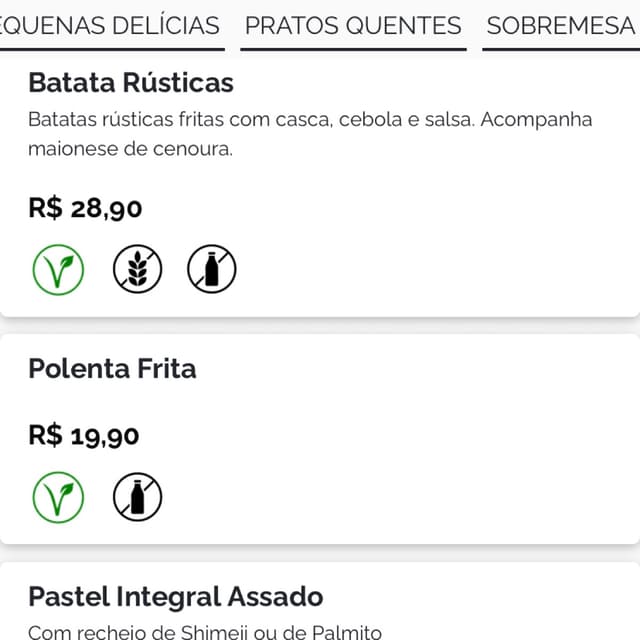Click 'maionese de cenoura' description line

pos(131,149)
